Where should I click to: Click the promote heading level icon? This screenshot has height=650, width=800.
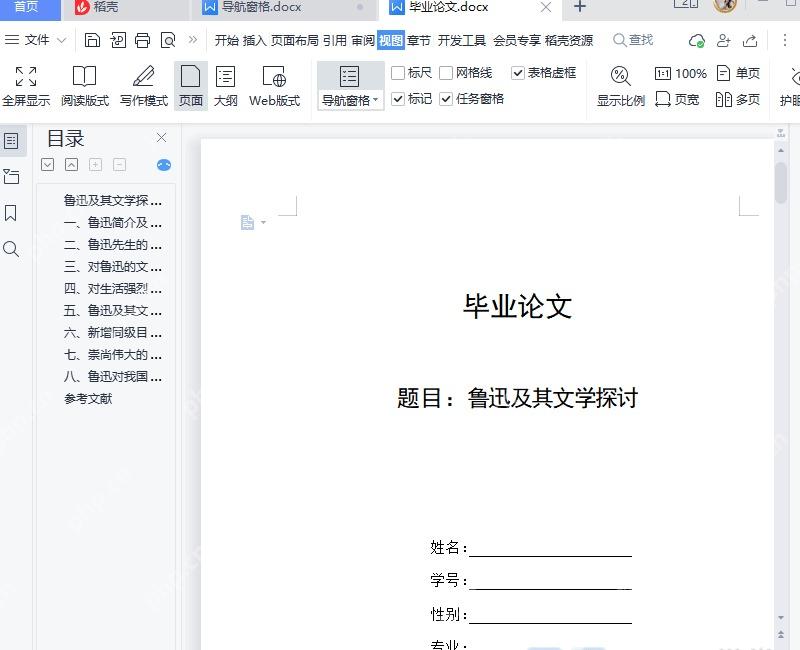(95, 164)
